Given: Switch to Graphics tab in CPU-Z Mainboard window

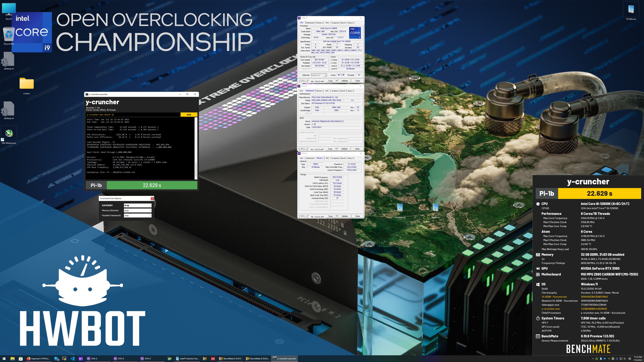Looking at the screenshot, I should [335, 91].
